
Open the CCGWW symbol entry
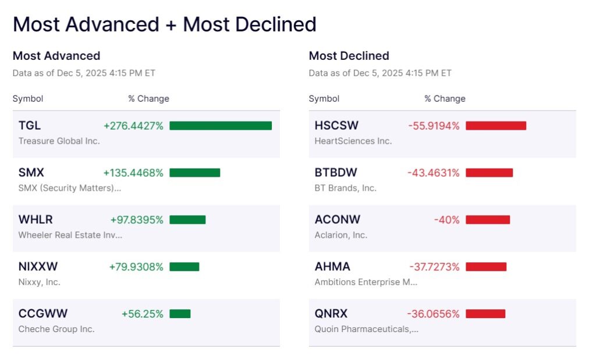pyautogui.click(x=43, y=314)
